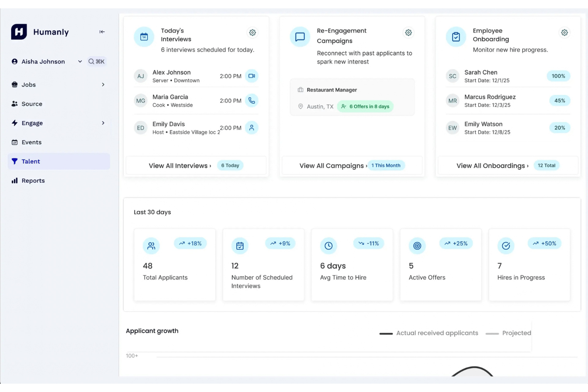Image resolution: width=588 pixels, height=392 pixels.
Task: Click View All Campaigns link
Action: coord(333,166)
